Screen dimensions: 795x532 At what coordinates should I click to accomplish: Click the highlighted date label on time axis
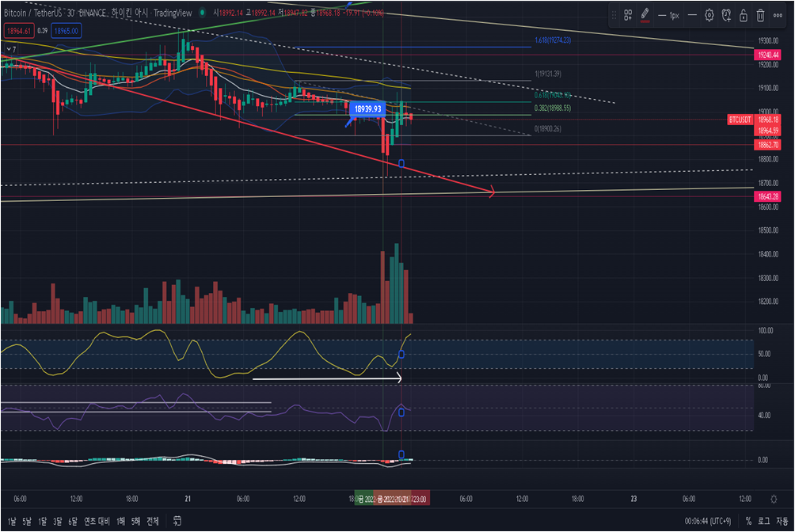[x=392, y=499]
